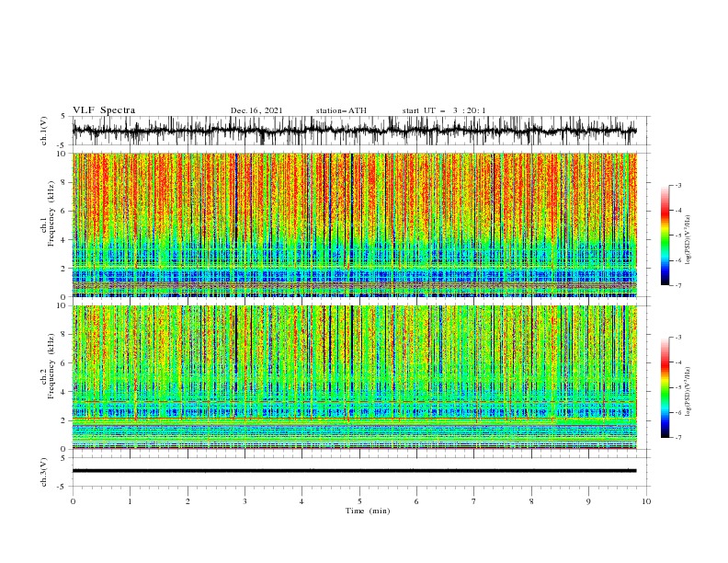The width and height of the screenshot is (728, 563).
Task: Click the '-3' label on ch.1 colorbar
Action: [x=677, y=185]
